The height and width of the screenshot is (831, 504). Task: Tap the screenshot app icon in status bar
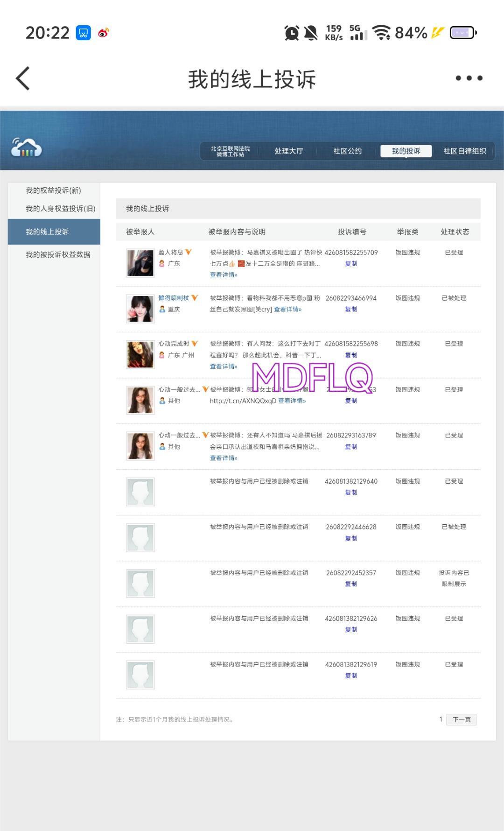coord(84,33)
